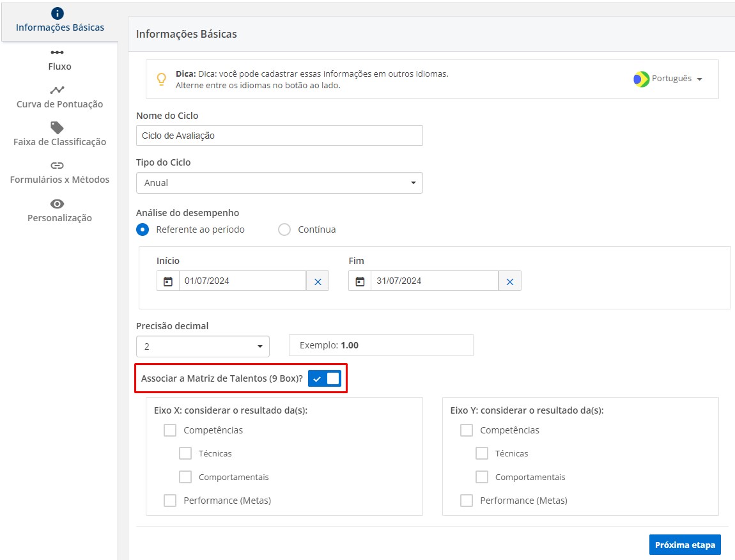Clear the Fim date with X

pyautogui.click(x=509, y=281)
